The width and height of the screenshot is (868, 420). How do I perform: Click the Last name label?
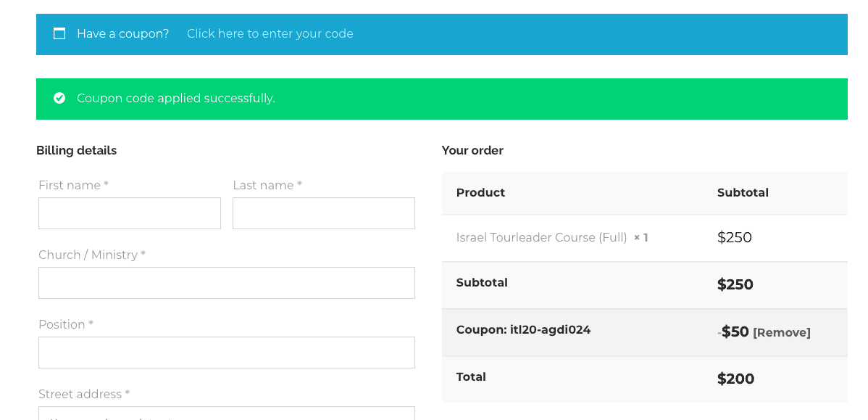tap(267, 185)
